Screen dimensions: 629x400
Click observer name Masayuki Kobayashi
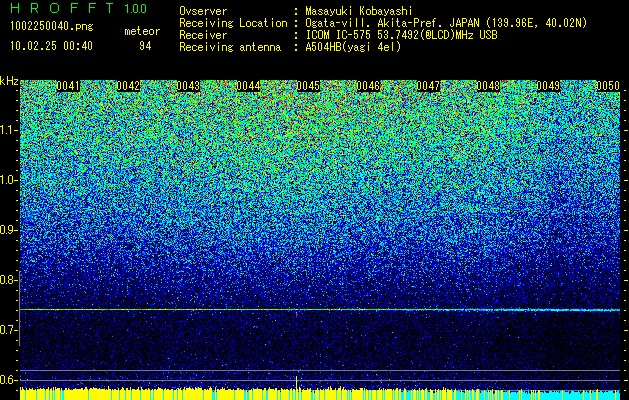[x=359, y=11]
